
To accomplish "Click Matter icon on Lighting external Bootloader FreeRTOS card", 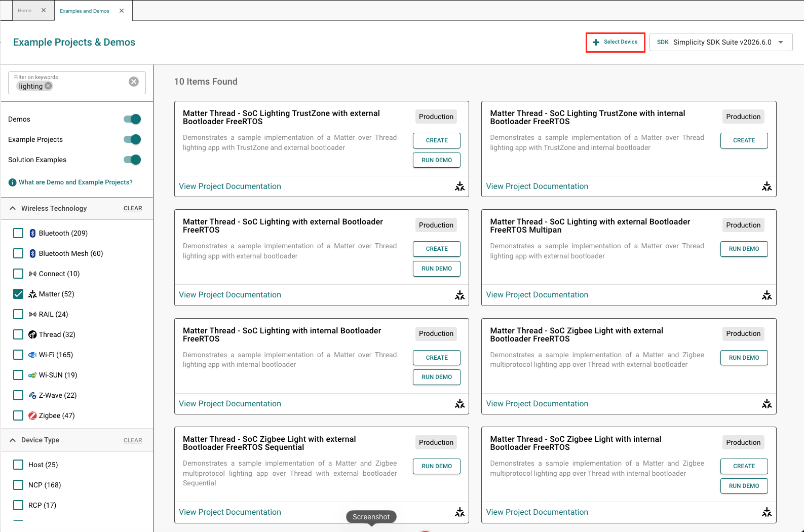I will click(x=460, y=295).
